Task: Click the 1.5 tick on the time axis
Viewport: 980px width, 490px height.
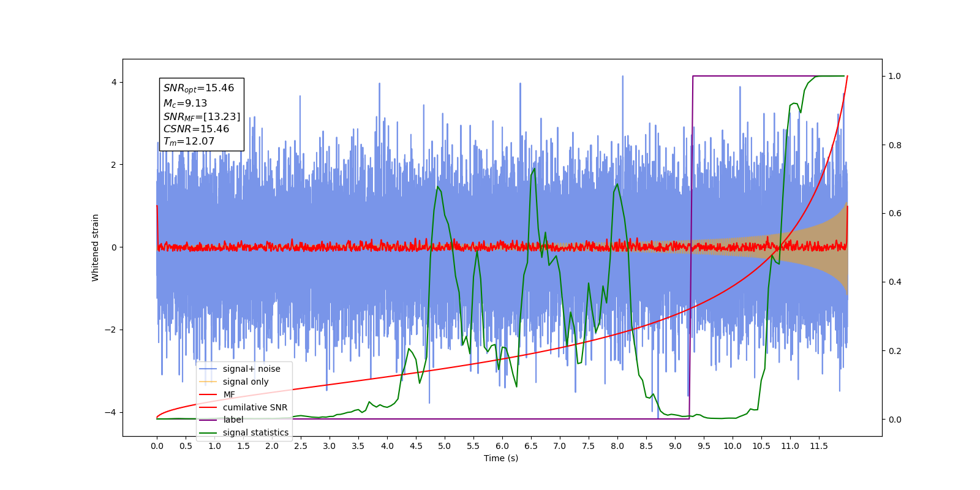Action: (243, 446)
